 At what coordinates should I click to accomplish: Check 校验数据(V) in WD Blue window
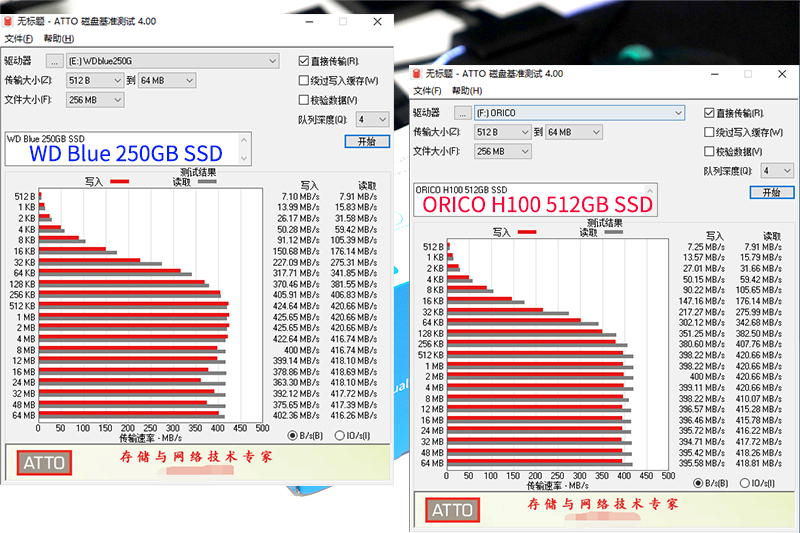[304, 100]
